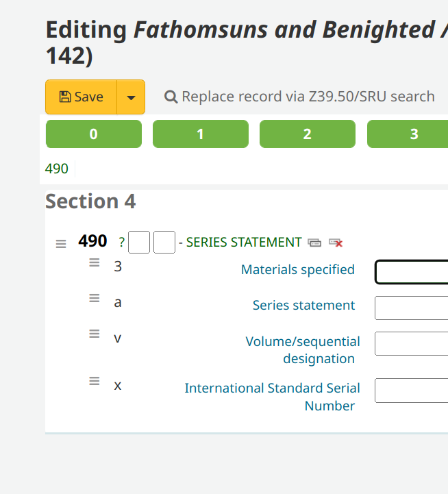
Task: Save the record with the Save button
Action: 82,97
